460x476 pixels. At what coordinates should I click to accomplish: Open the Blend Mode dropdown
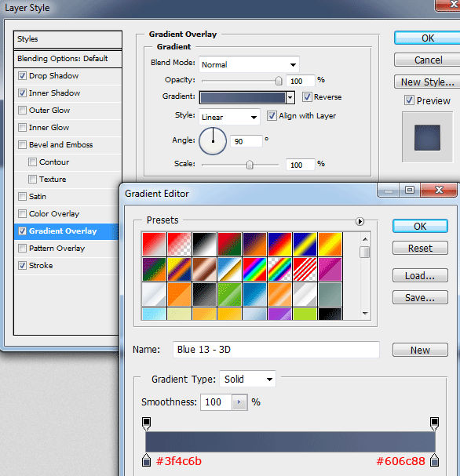[x=249, y=64]
